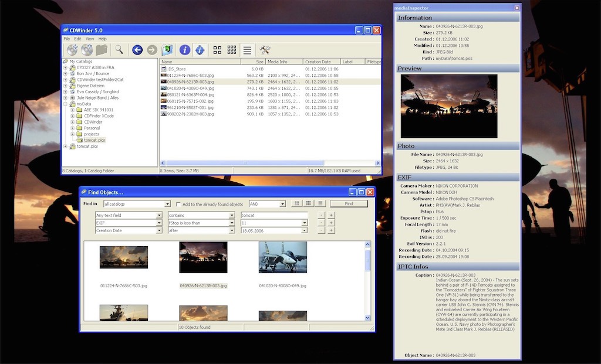Click the refresh catalog green arrow icon
Image resolution: width=601 pixels, height=364 pixels.
[x=167, y=50]
